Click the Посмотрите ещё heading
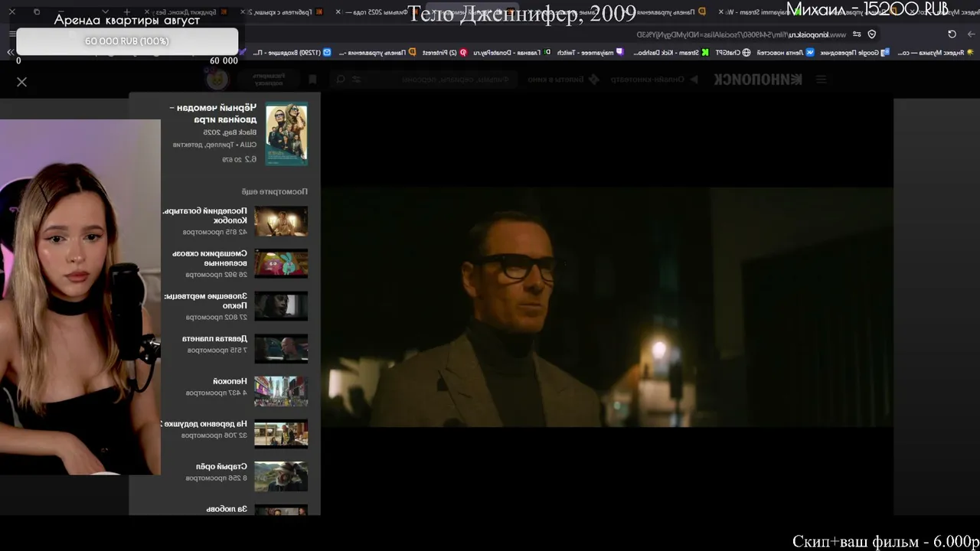 pos(275,191)
